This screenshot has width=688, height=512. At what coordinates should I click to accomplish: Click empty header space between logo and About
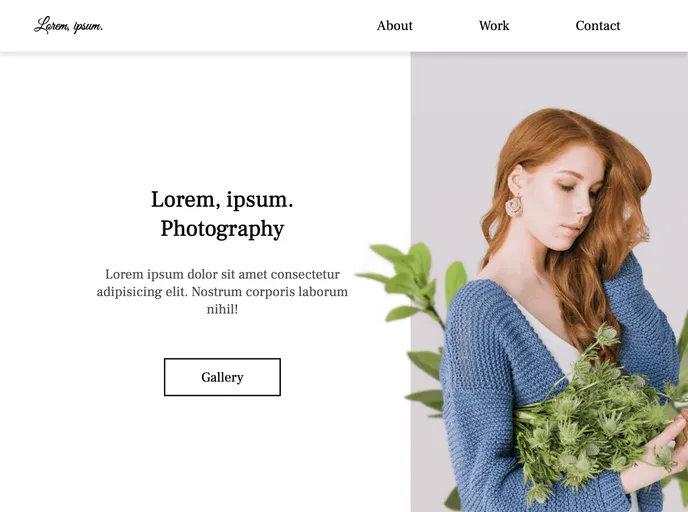(x=239, y=26)
